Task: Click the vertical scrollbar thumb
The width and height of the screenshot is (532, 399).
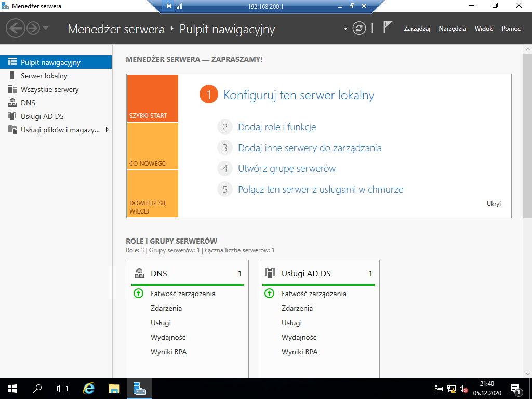Action: pyautogui.click(x=528, y=136)
